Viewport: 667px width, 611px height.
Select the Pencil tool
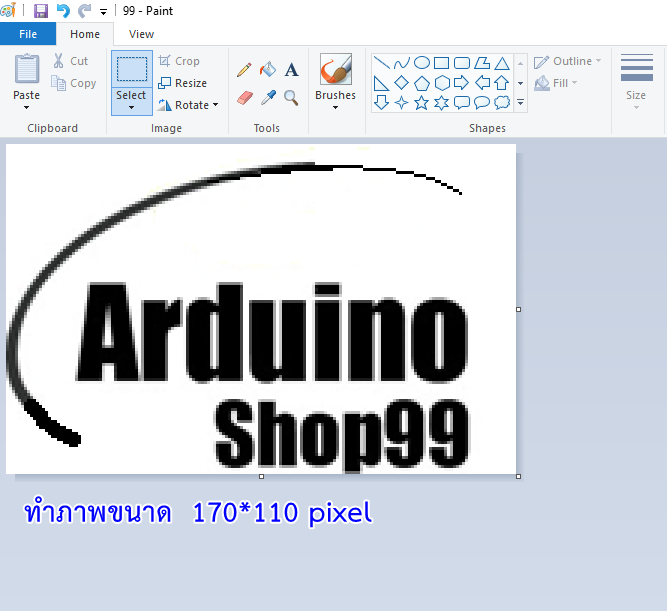click(244, 70)
